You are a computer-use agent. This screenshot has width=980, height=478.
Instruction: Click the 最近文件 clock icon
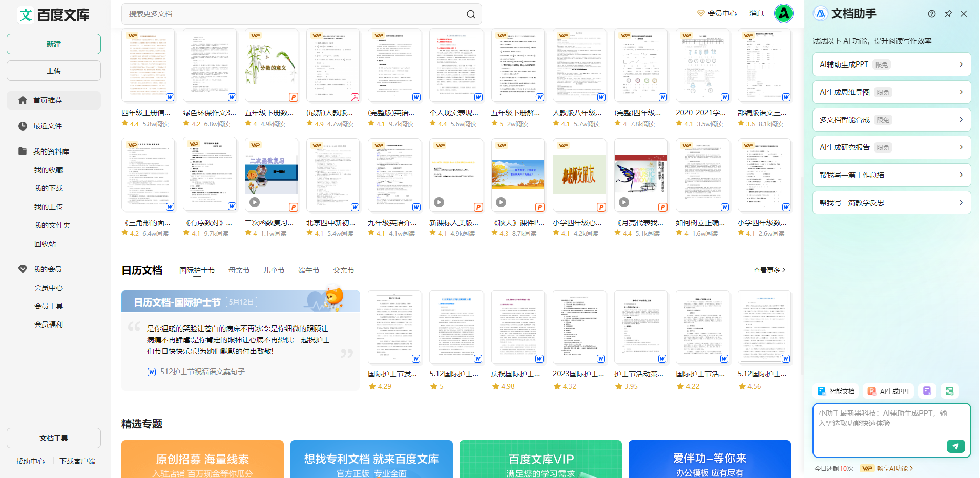(x=23, y=126)
